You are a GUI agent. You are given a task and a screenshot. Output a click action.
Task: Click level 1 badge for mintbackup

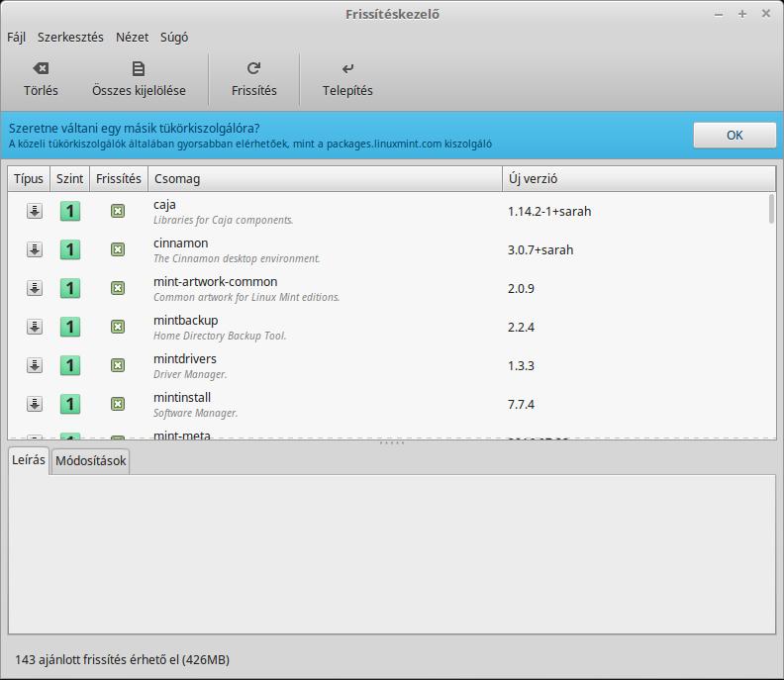pyautogui.click(x=70, y=327)
